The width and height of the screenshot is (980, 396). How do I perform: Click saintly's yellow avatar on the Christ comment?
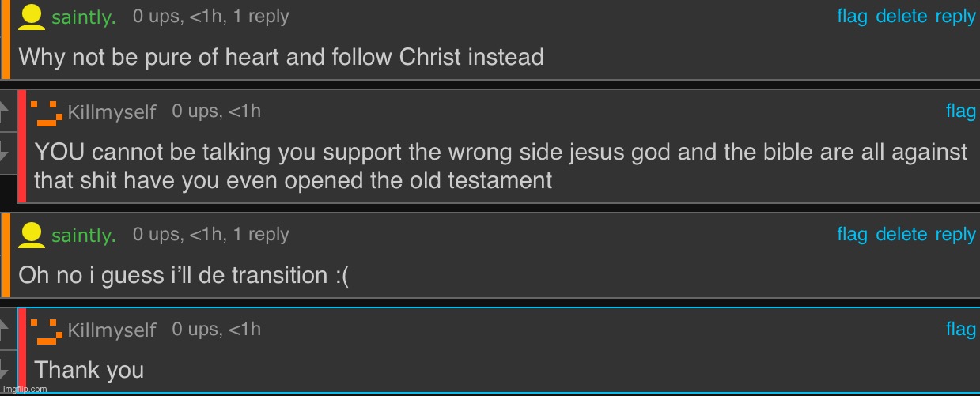pyautogui.click(x=32, y=17)
